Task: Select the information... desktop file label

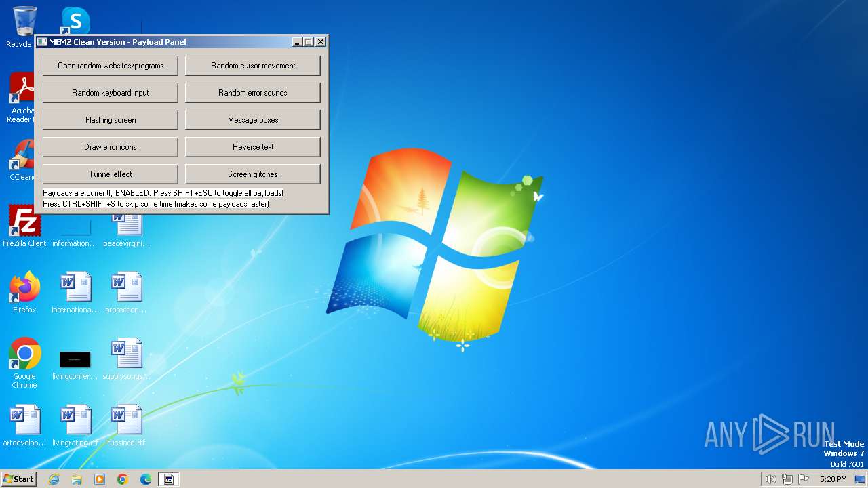Action: click(75, 243)
